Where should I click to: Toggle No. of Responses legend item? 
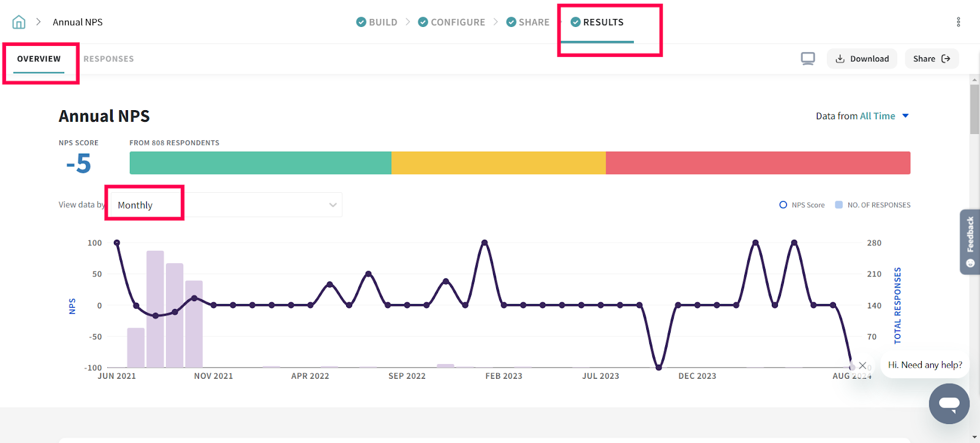click(873, 205)
